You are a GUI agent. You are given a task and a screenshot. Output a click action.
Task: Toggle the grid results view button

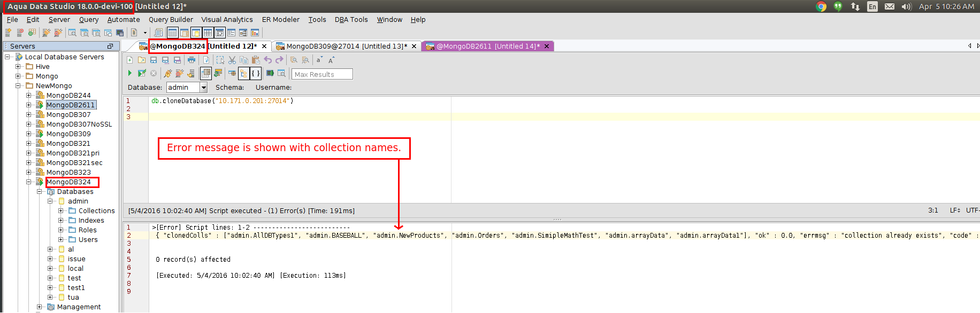(206, 73)
